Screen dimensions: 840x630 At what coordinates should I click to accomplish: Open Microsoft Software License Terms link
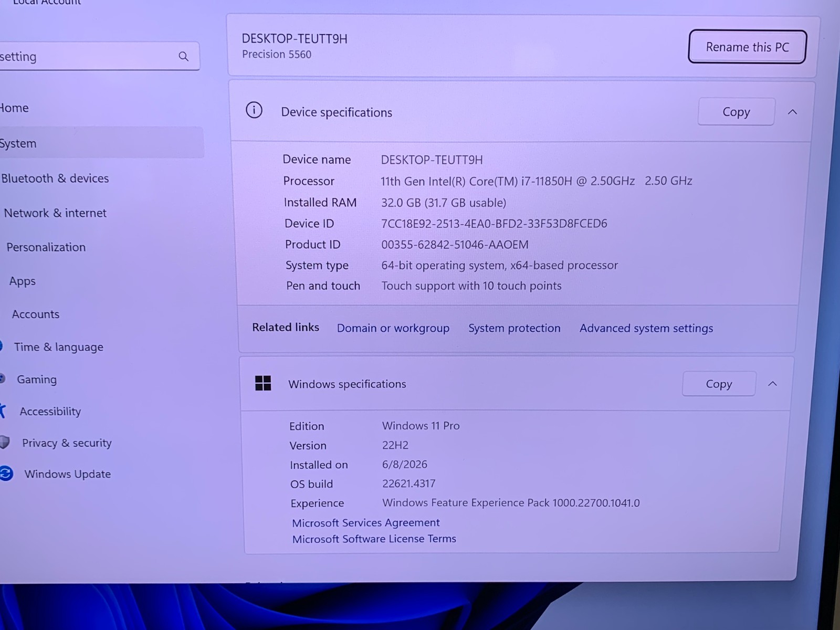[374, 539]
